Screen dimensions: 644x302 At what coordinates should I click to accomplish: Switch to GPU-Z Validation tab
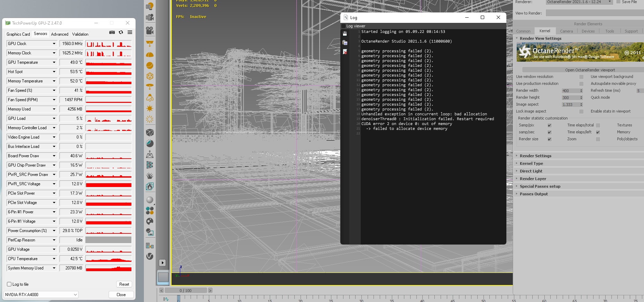click(80, 34)
